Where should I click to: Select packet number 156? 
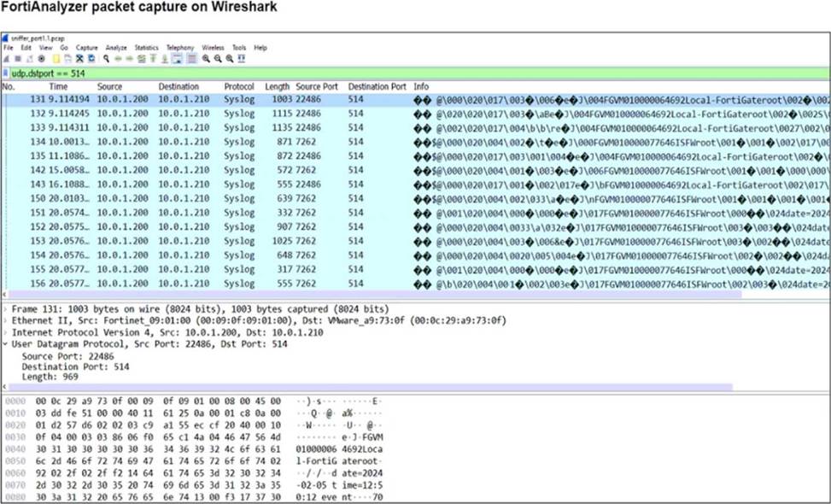tap(415, 284)
